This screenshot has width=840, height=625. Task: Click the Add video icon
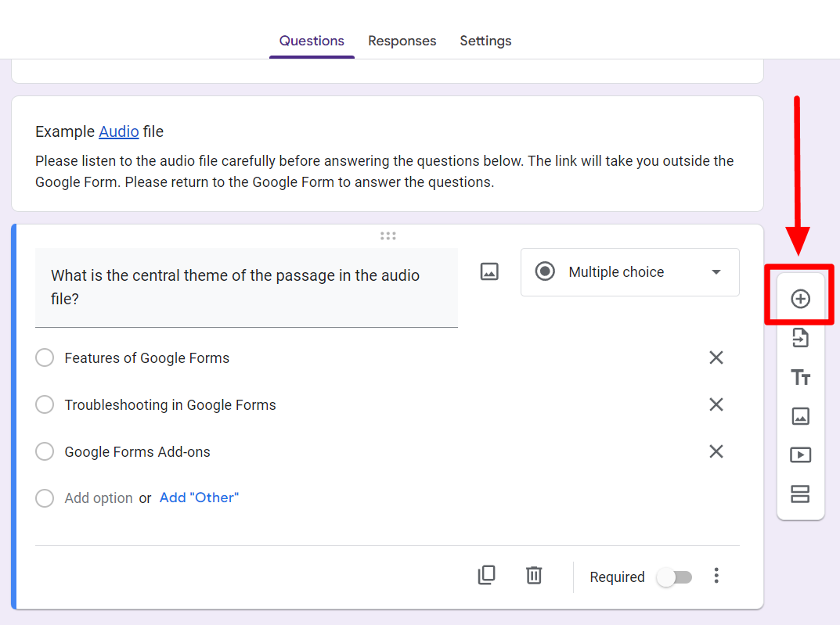pyautogui.click(x=799, y=454)
